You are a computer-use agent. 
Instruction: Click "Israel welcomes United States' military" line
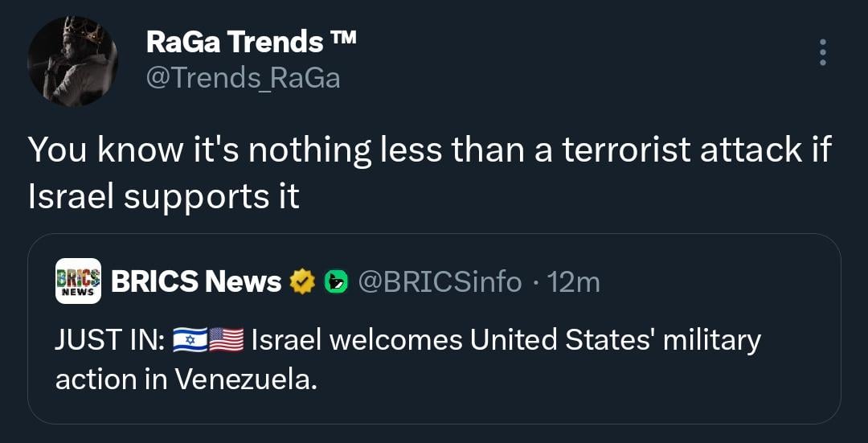pyautogui.click(x=506, y=341)
